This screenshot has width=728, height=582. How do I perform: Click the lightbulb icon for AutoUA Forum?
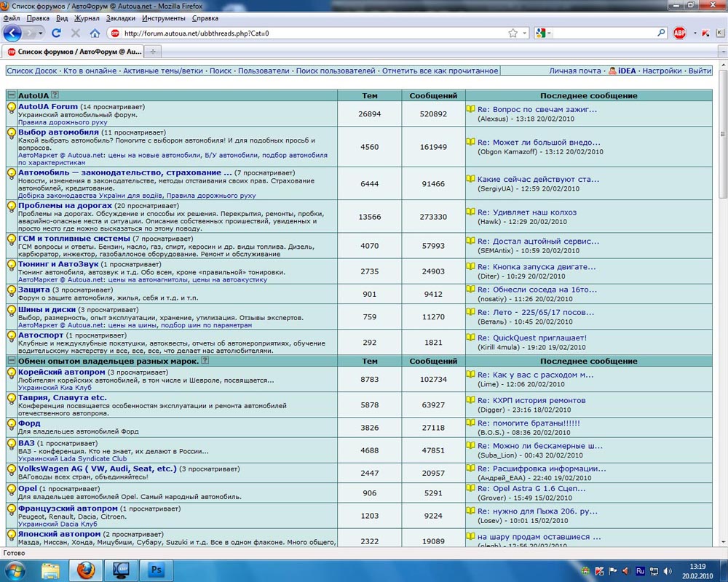[11, 108]
